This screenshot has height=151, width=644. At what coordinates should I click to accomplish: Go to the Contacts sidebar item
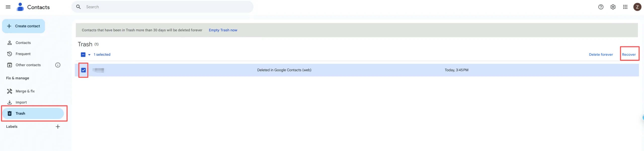33,43
